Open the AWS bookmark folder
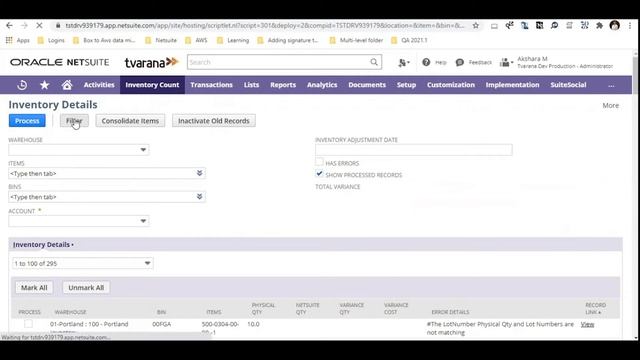 [x=196, y=40]
